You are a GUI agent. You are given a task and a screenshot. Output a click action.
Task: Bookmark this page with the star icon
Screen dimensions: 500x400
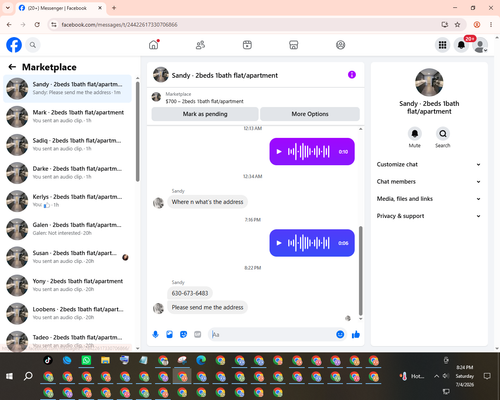point(457,24)
